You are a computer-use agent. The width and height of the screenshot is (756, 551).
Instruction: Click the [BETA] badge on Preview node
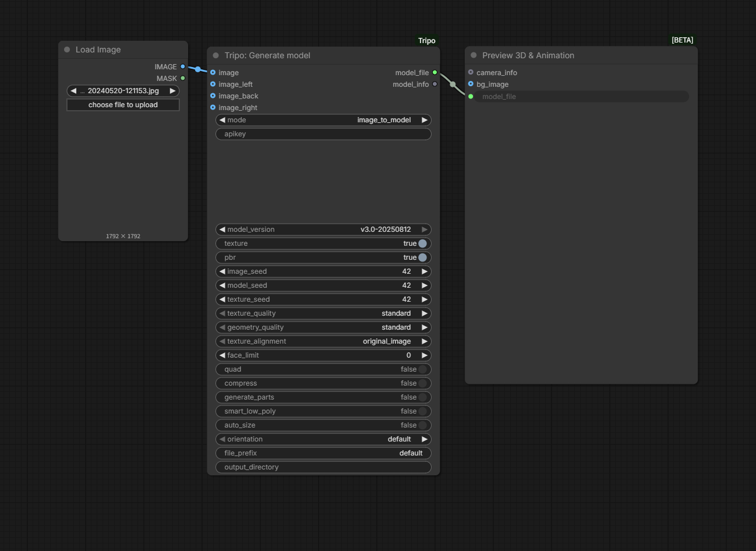[682, 40]
